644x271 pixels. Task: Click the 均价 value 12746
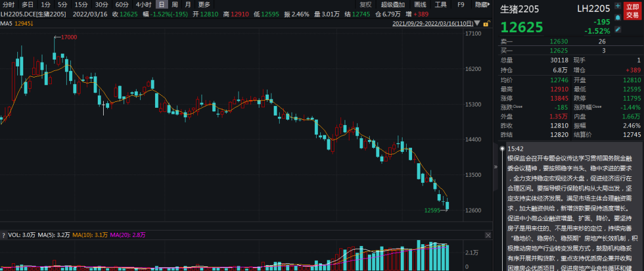coord(559,80)
